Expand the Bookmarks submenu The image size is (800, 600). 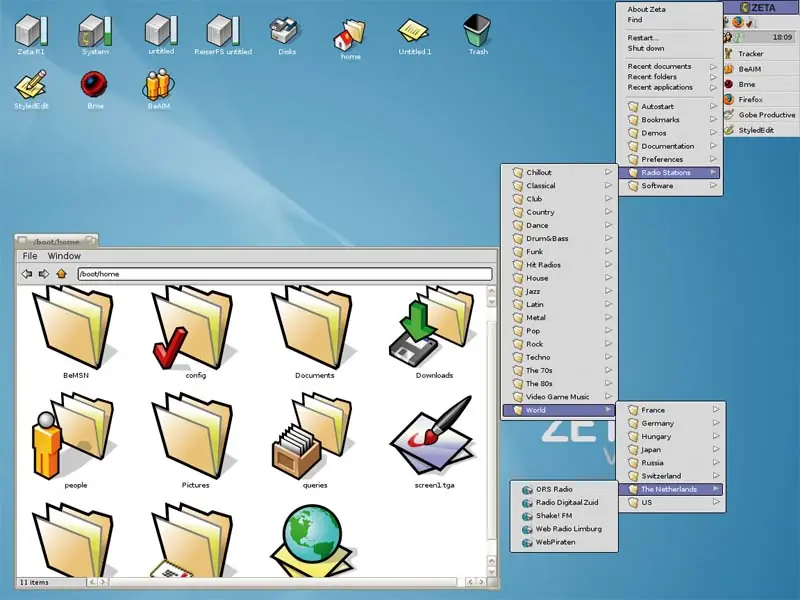(x=668, y=119)
